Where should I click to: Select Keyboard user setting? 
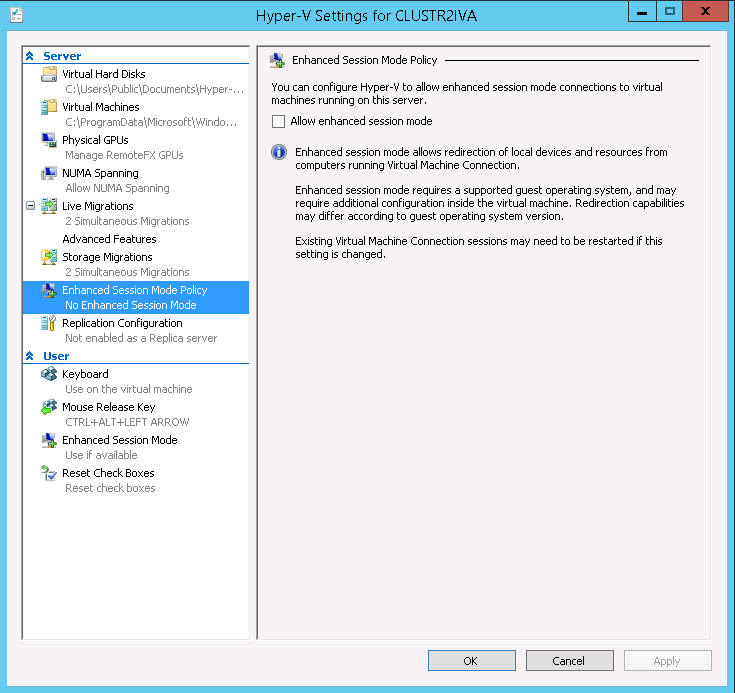coord(85,374)
